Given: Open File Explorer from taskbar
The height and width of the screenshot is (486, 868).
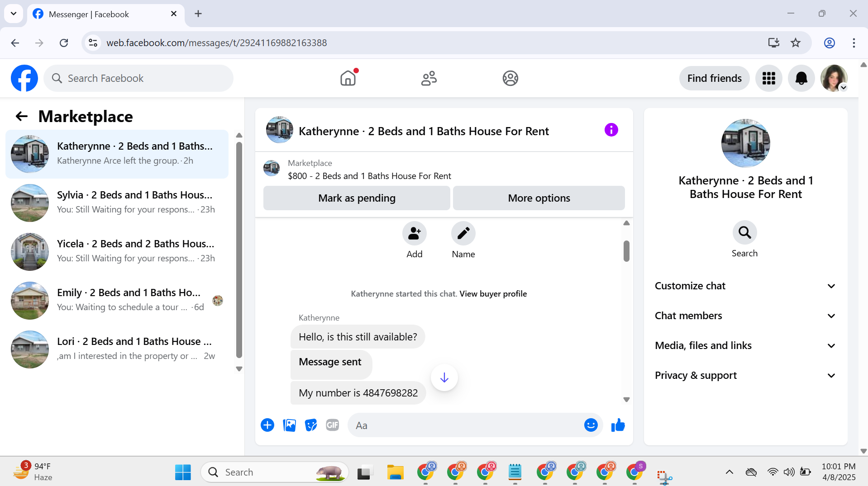Looking at the screenshot, I should 395,472.
